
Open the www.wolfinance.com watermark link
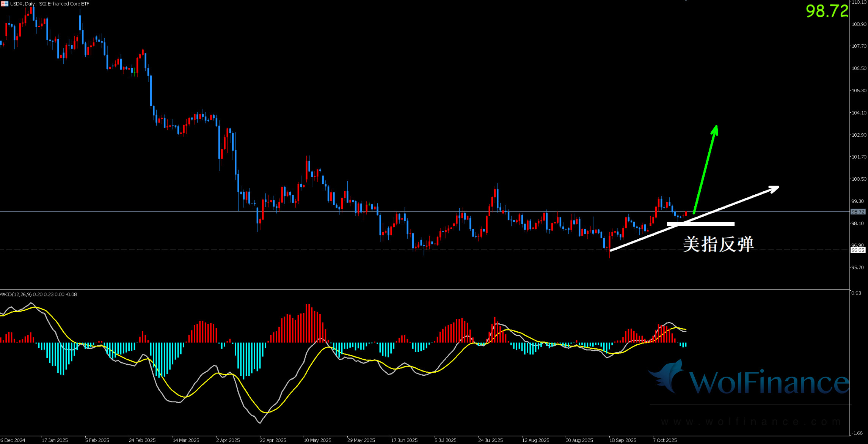point(750,422)
